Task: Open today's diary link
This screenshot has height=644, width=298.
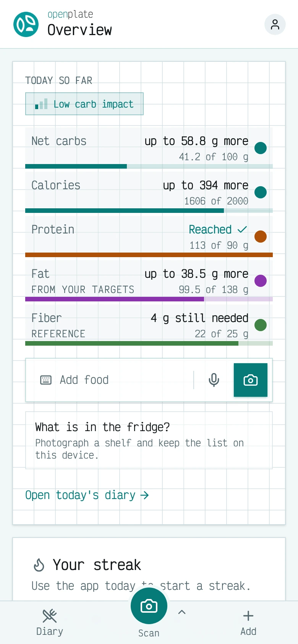Action: pos(87,495)
